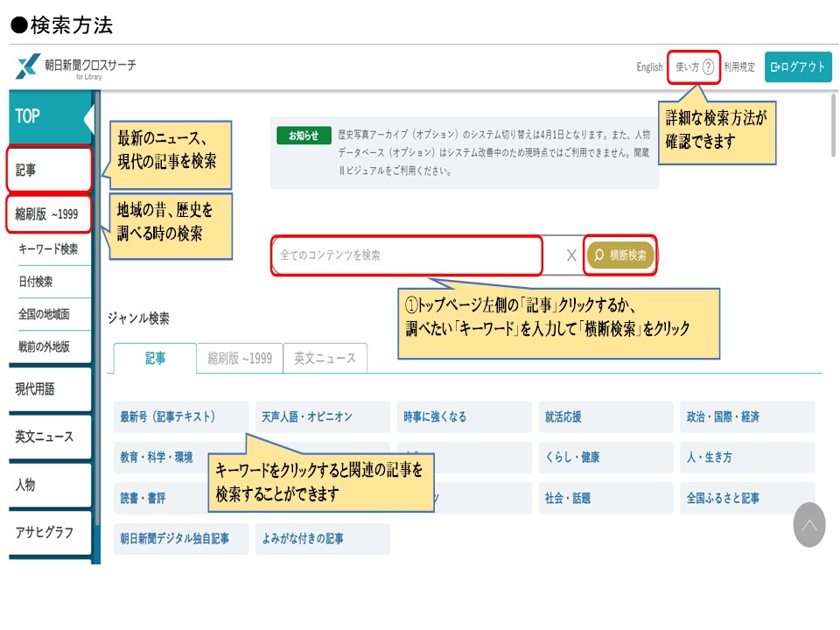Open アサヒグラフ in the sidebar menu
The width and height of the screenshot is (840, 630).
click(50, 533)
